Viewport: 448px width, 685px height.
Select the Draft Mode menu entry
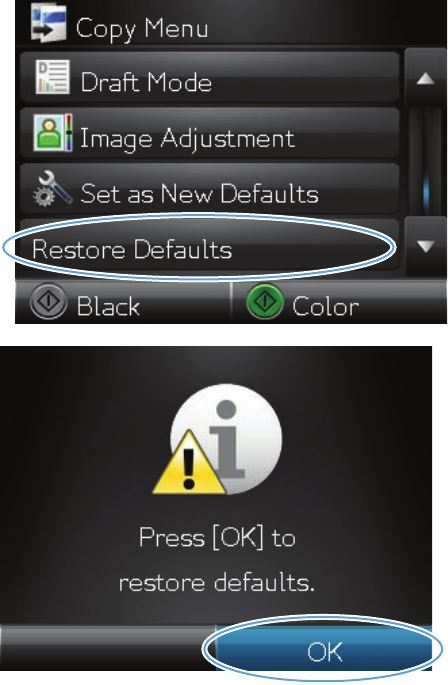pos(209,78)
